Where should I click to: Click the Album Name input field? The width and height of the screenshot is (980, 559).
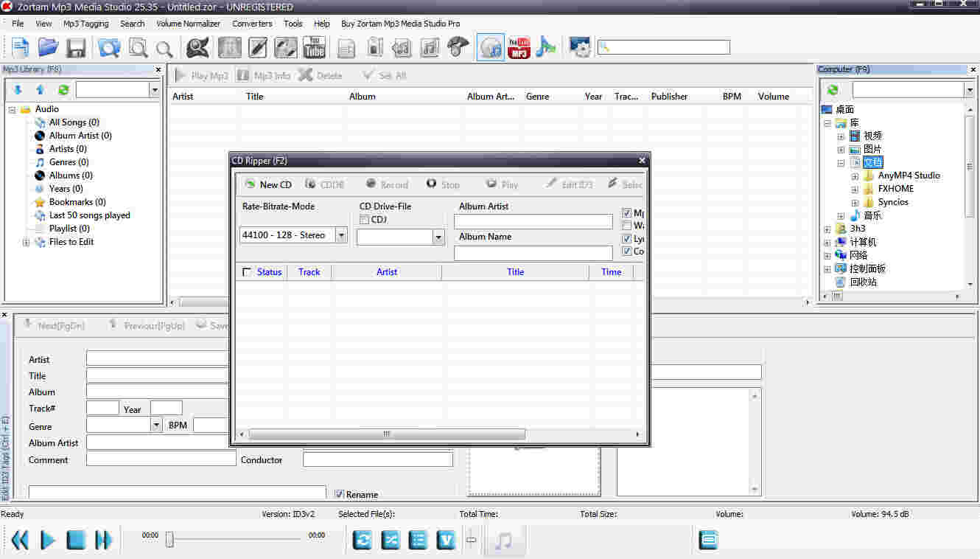(x=533, y=253)
